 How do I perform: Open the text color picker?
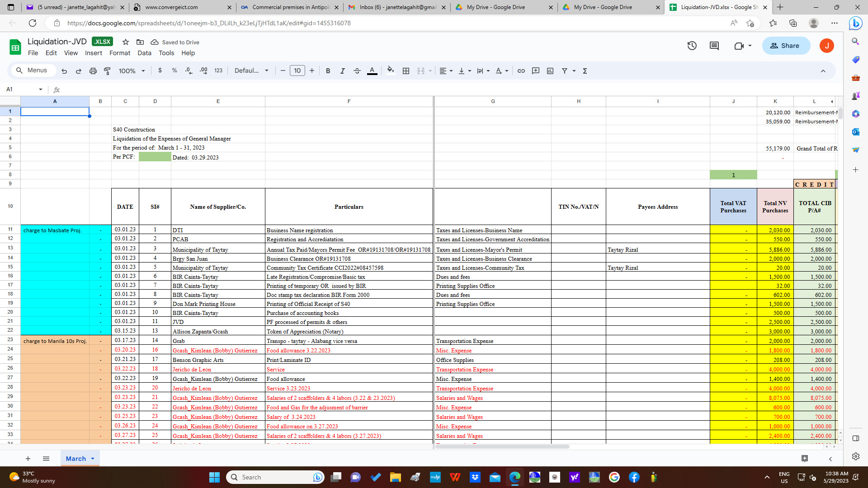coord(372,71)
